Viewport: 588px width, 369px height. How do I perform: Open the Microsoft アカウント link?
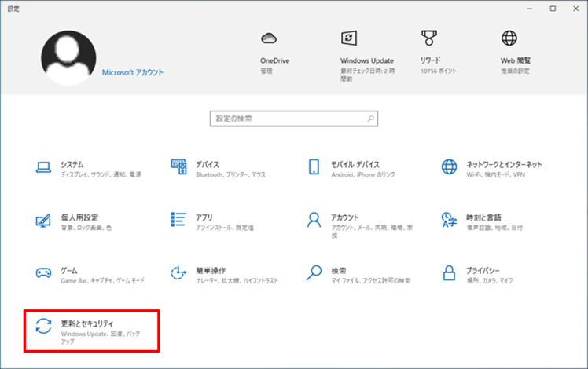(133, 72)
